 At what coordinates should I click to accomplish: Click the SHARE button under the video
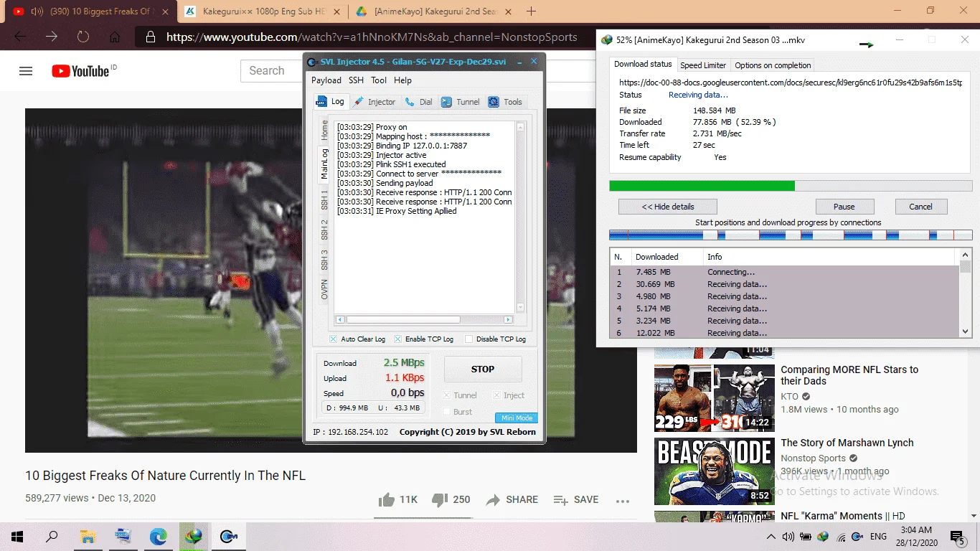point(512,499)
